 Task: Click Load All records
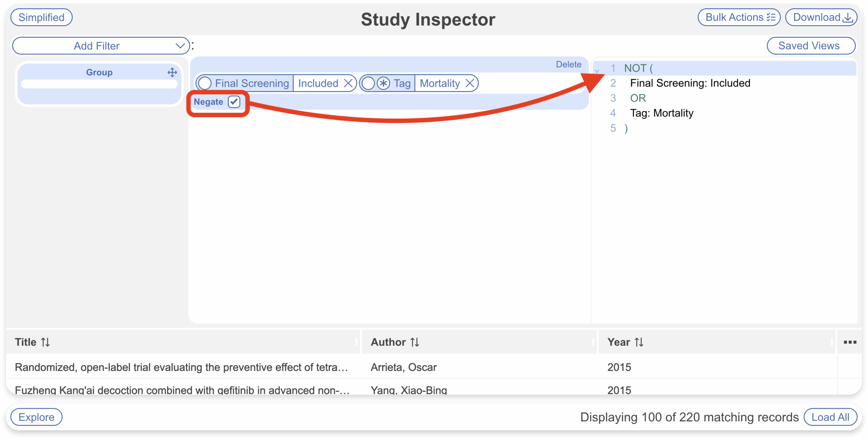point(830,417)
